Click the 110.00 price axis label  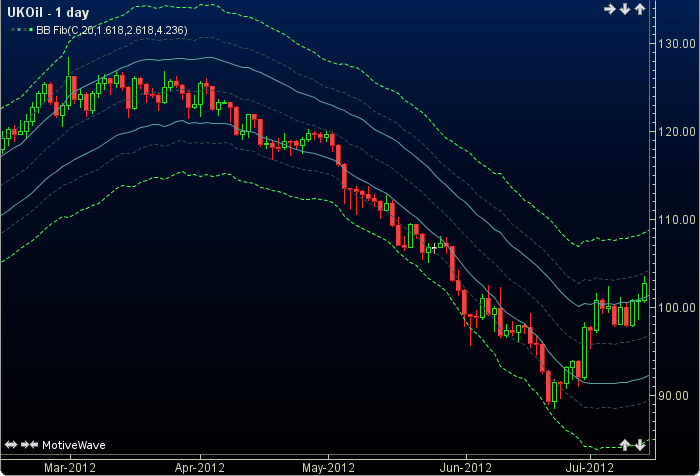677,220
